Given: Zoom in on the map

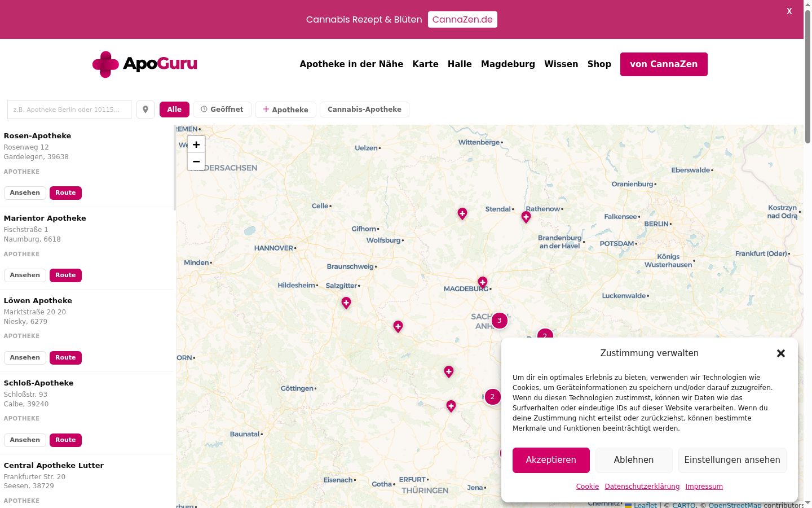Looking at the screenshot, I should [x=196, y=144].
